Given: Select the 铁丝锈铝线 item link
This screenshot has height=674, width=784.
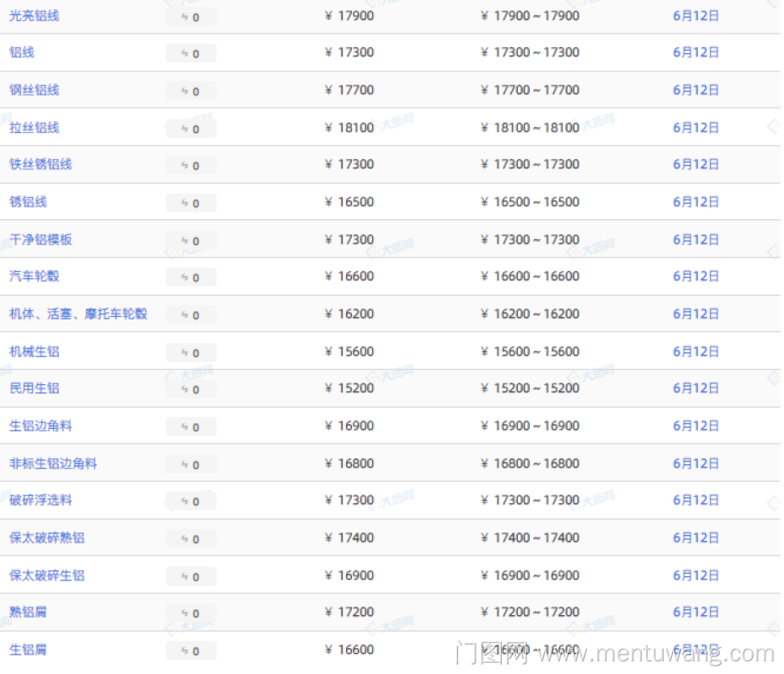Looking at the screenshot, I should coord(40,164).
